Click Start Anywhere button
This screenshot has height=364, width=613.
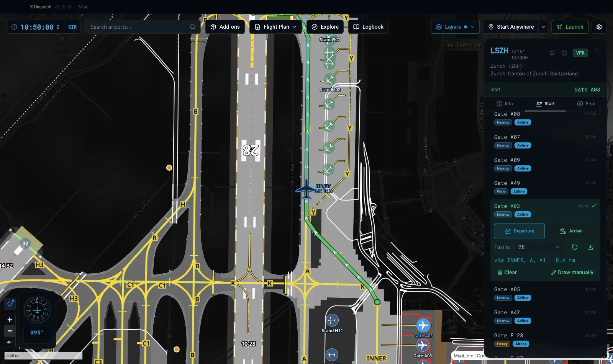pyautogui.click(x=511, y=27)
